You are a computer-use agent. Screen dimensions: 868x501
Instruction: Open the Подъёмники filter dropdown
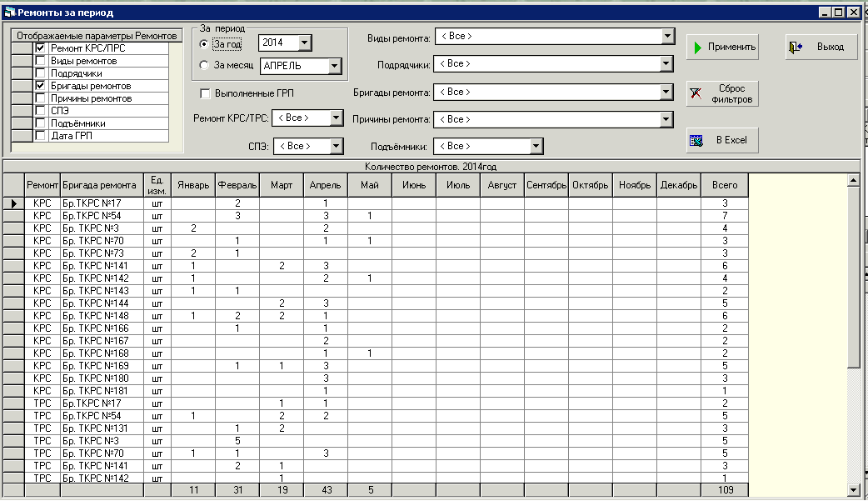point(536,147)
